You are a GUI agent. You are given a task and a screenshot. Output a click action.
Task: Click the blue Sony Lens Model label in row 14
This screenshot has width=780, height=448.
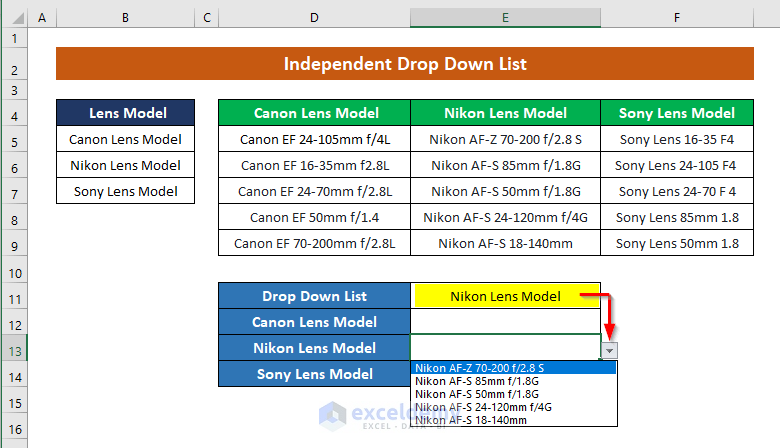[314, 373]
